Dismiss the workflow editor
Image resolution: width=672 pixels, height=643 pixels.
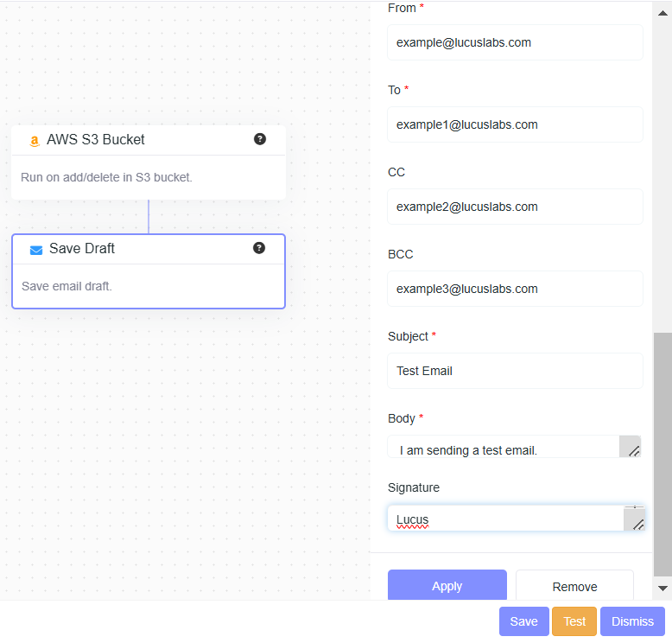coord(632,621)
